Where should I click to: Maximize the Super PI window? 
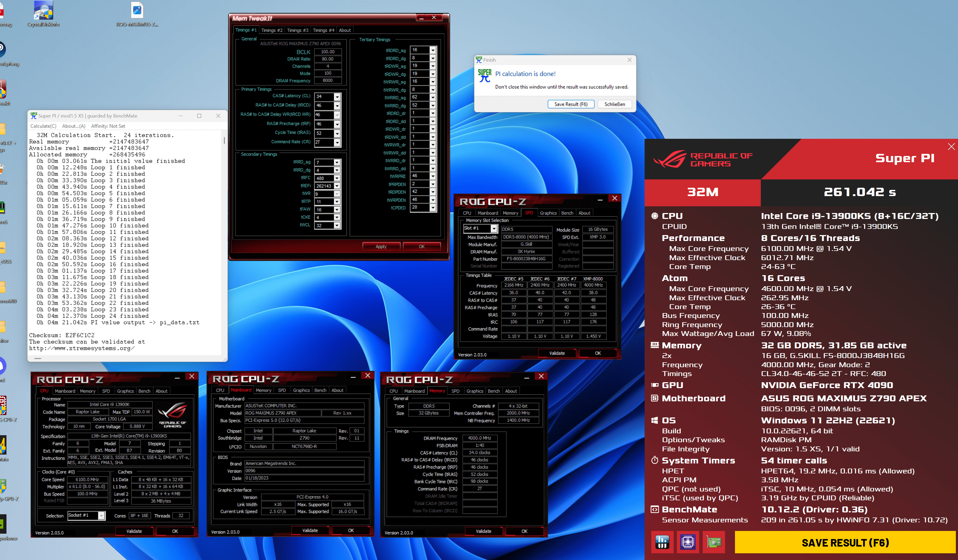click(199, 116)
